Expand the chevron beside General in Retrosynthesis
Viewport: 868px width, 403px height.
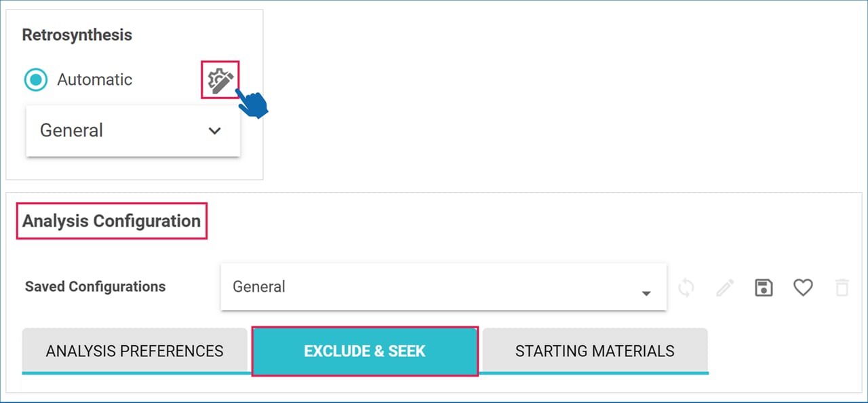coord(215,131)
